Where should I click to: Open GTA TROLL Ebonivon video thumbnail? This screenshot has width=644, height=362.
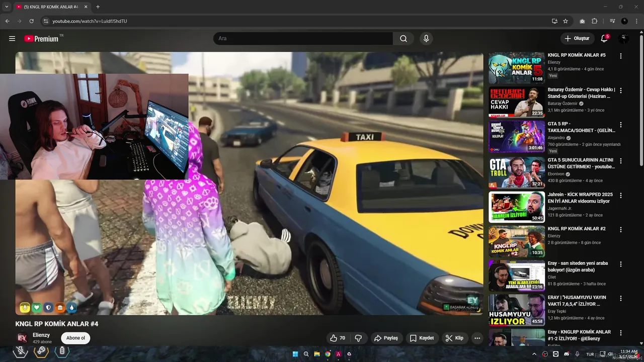(517, 172)
